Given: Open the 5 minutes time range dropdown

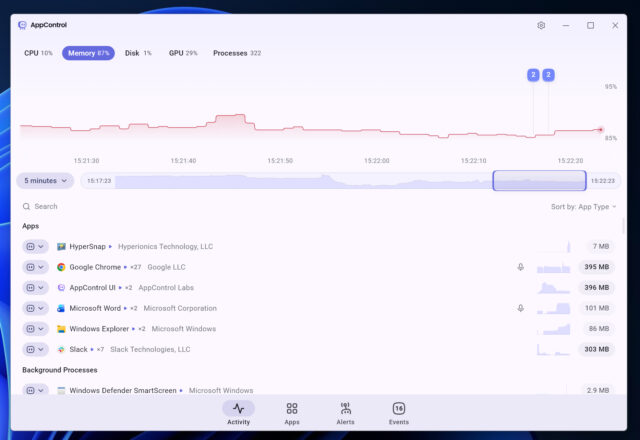Looking at the screenshot, I should pos(45,181).
